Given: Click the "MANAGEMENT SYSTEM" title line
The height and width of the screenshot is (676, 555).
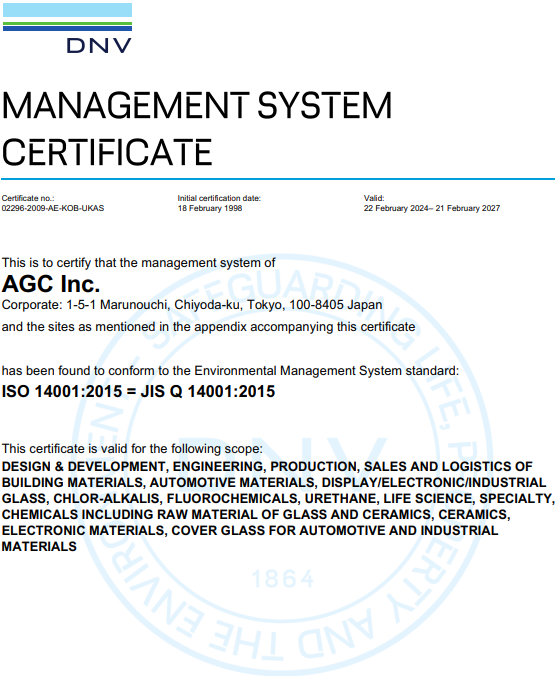Looking at the screenshot, I should coord(197,105).
